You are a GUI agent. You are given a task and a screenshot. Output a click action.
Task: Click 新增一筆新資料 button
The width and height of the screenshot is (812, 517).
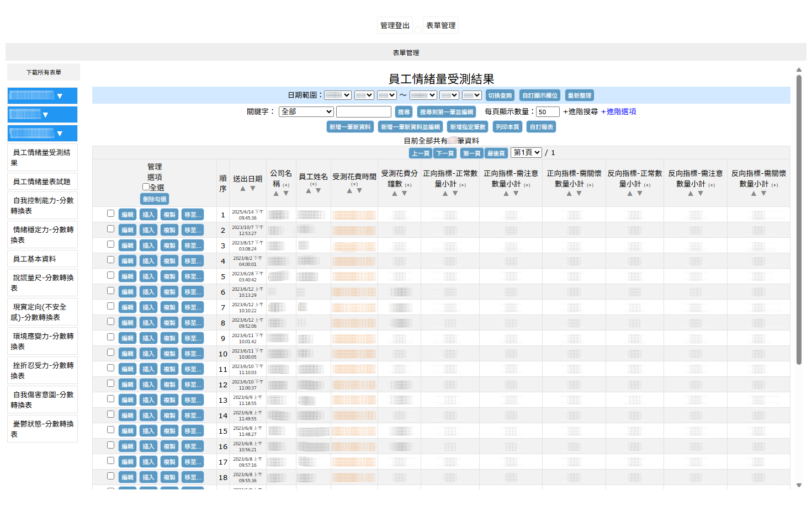click(351, 127)
